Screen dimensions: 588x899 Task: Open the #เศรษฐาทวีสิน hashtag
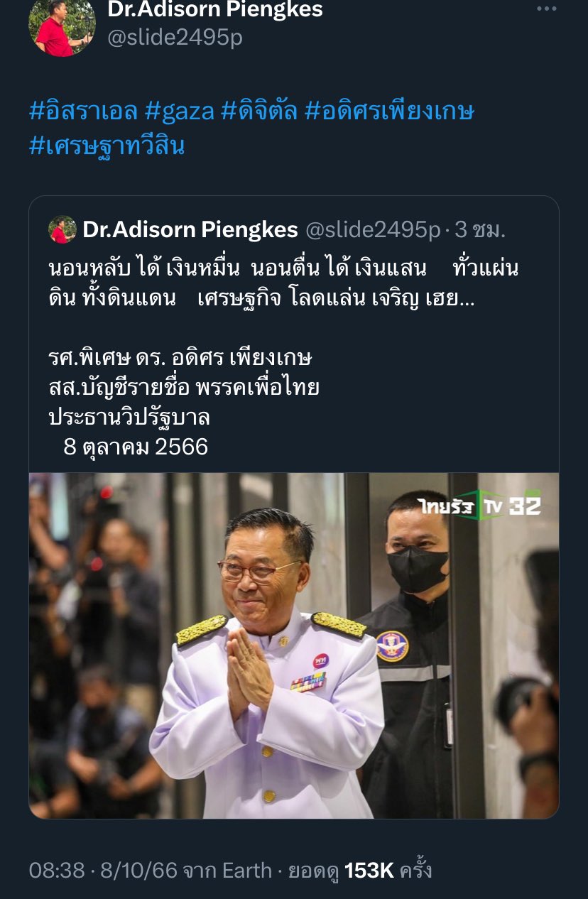[107, 144]
